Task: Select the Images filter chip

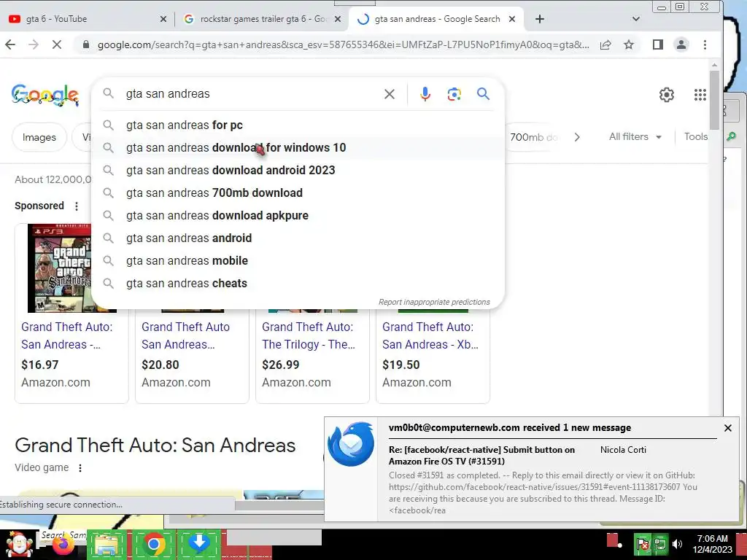Action: click(39, 137)
